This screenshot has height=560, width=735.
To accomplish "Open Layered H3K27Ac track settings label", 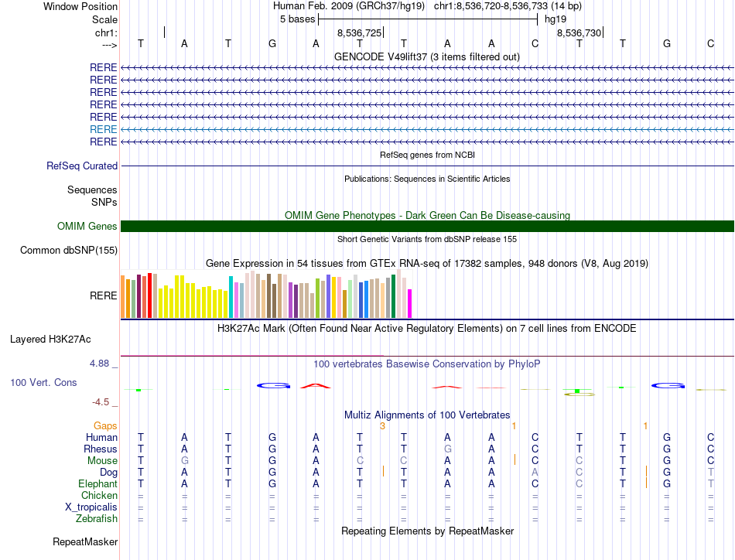I will coord(50,339).
